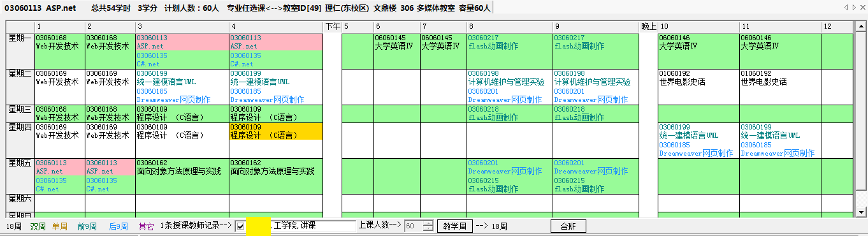Select Friday period 3 面向对象方法原理与实践 cell
Screen dimensions: 868x236
(x=182, y=176)
